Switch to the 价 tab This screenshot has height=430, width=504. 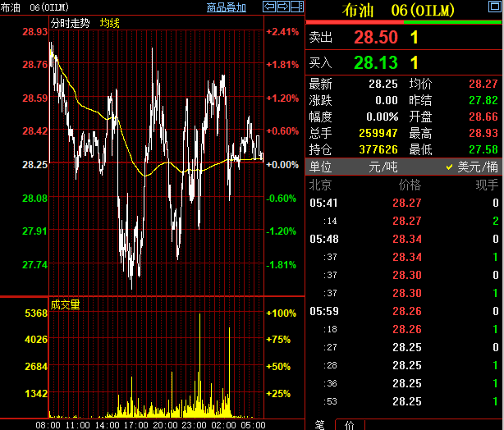350,425
